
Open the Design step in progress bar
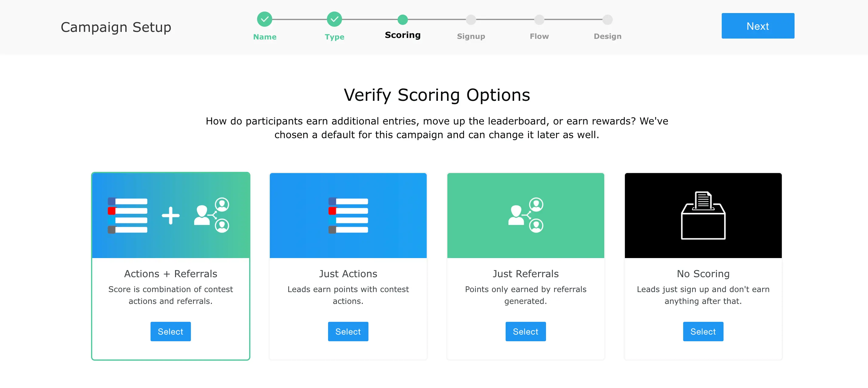[608, 20]
